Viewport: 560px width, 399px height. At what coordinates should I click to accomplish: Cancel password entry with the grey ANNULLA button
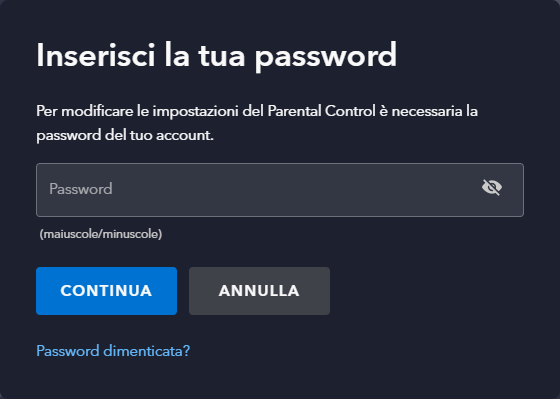pos(259,291)
